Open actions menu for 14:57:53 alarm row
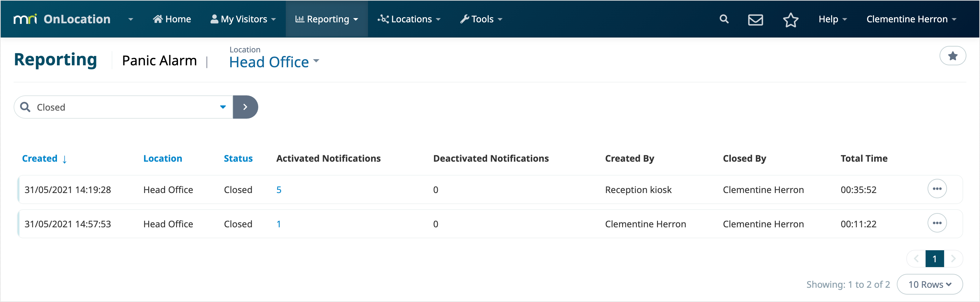Screen dimensions: 980x302 937,223
